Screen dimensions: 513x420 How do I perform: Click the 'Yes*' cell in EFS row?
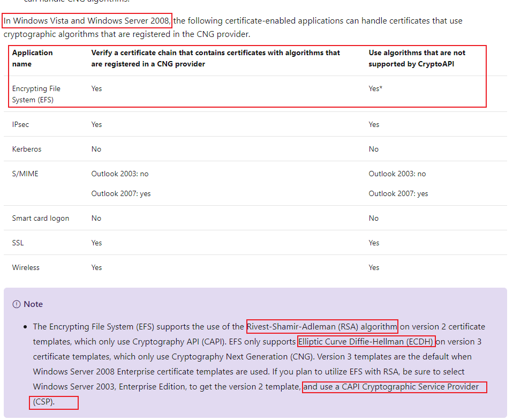(375, 89)
